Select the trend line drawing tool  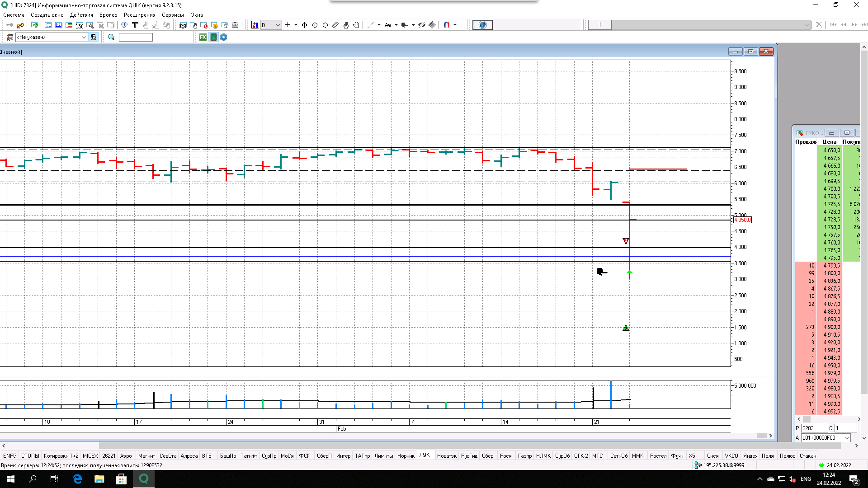click(370, 25)
